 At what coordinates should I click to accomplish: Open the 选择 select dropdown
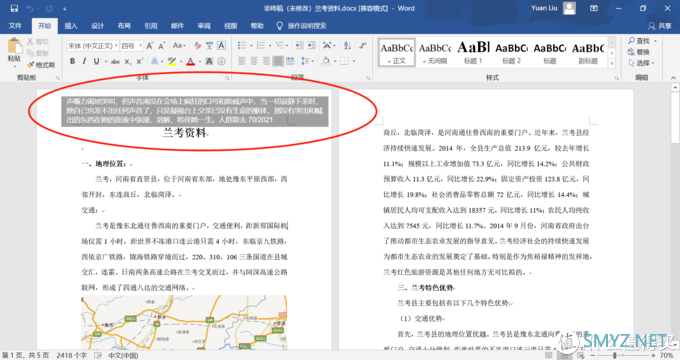642,63
